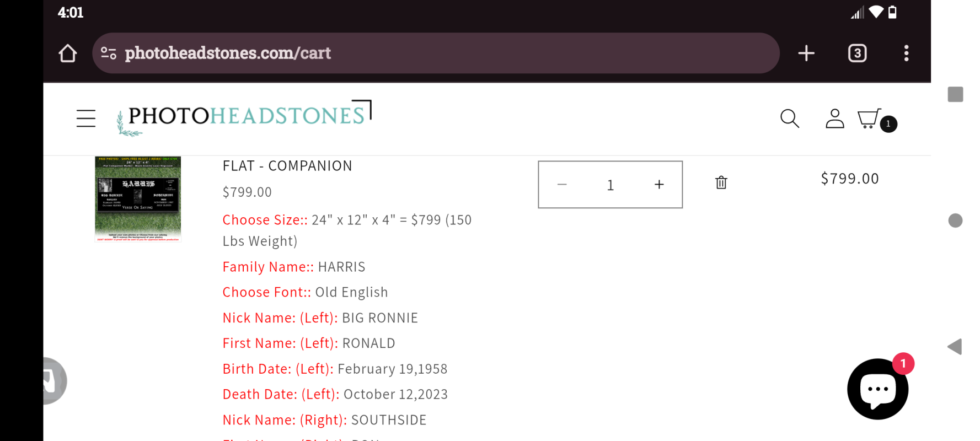This screenshot has width=980, height=441.
Task: Open a new browser tab
Action: point(806,53)
